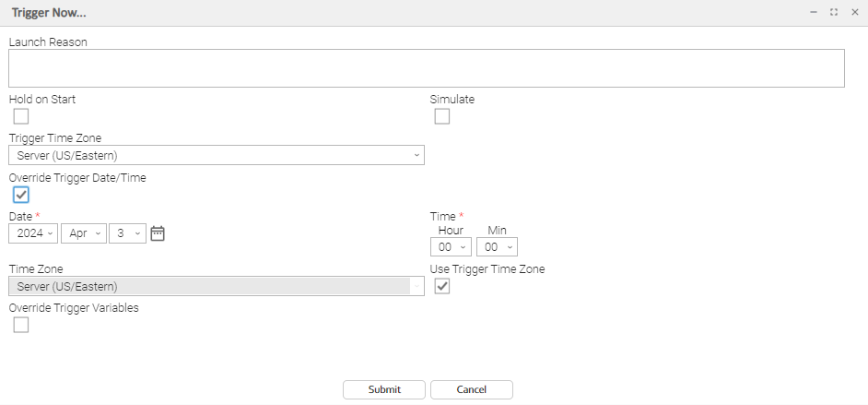Screen dimensions: 868x405
Task: Expand the year dropdown showing 2024
Action: point(33,233)
